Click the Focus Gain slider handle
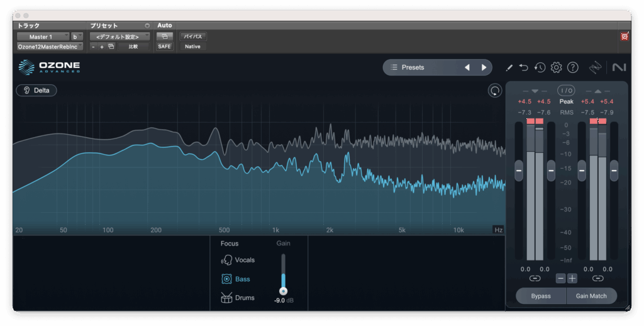 tap(283, 291)
